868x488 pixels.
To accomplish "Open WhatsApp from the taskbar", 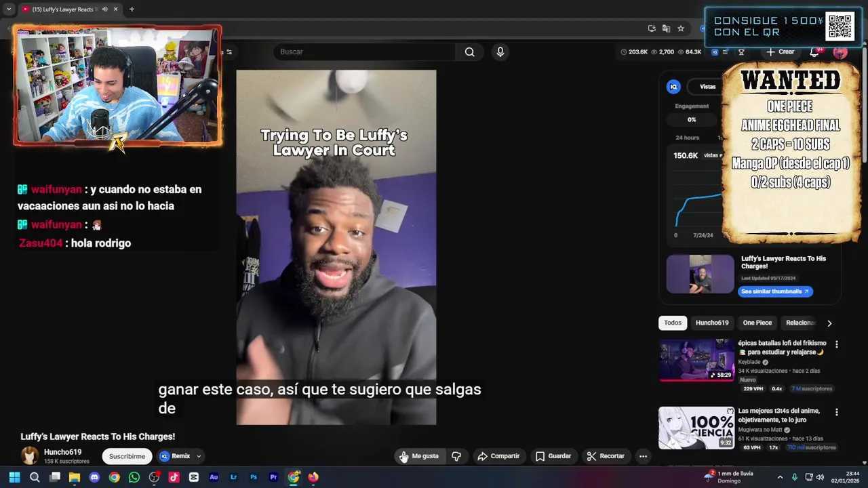I will coord(134,477).
